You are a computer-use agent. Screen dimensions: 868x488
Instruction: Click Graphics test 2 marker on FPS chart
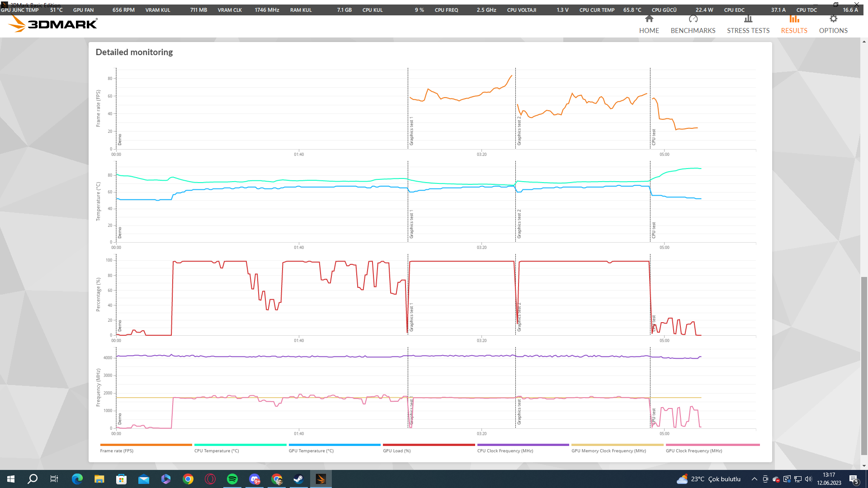point(519,131)
